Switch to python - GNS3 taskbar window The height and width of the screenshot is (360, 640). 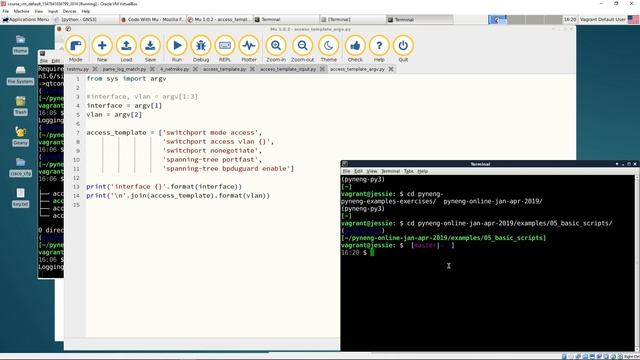(x=86, y=20)
